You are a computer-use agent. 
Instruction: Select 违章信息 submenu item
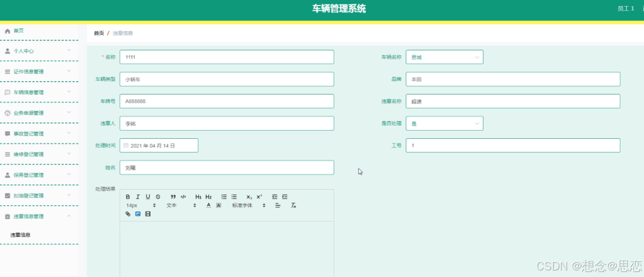(20, 235)
